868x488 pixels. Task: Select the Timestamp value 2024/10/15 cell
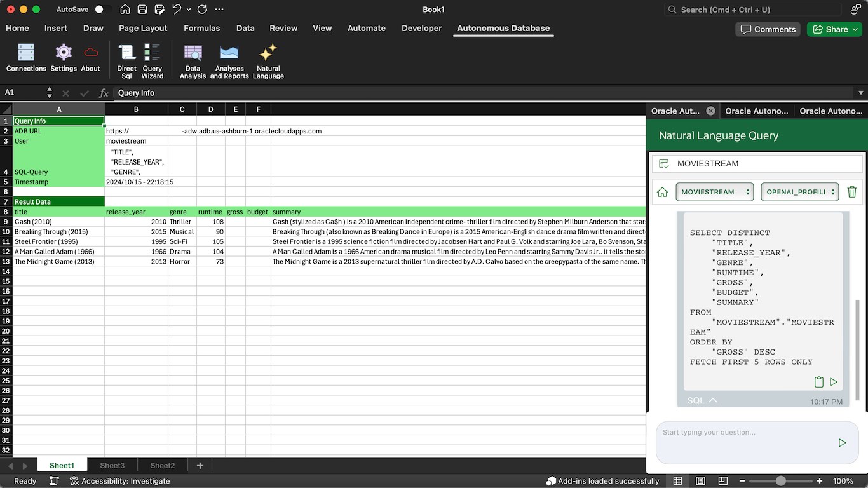(x=137, y=182)
